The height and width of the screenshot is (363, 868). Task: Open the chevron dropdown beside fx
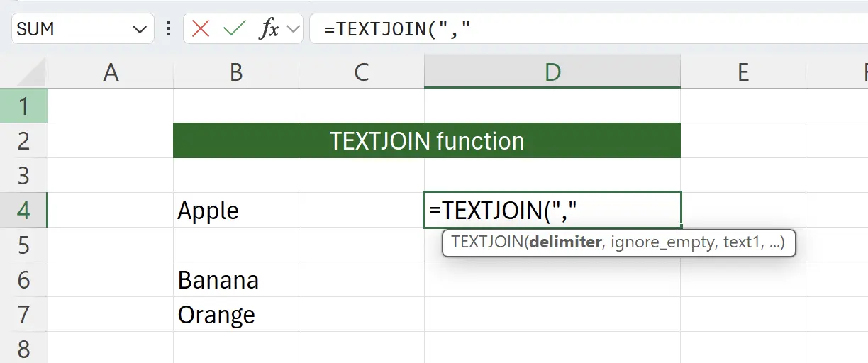coord(291,29)
